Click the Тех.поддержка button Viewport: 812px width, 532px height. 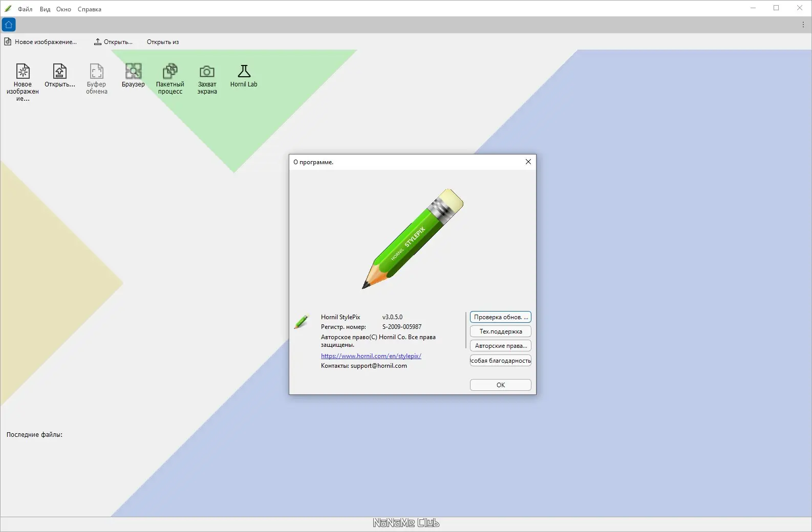click(501, 331)
